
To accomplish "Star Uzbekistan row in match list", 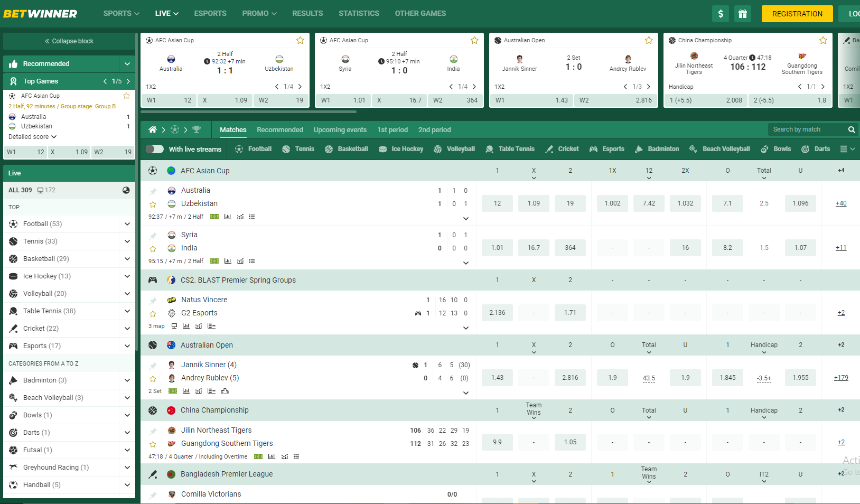I will pos(153,204).
